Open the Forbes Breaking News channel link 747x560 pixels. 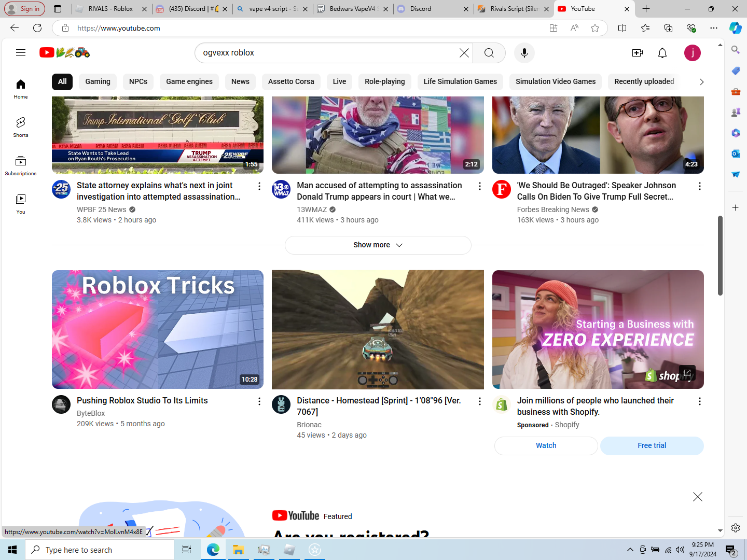pos(553,209)
